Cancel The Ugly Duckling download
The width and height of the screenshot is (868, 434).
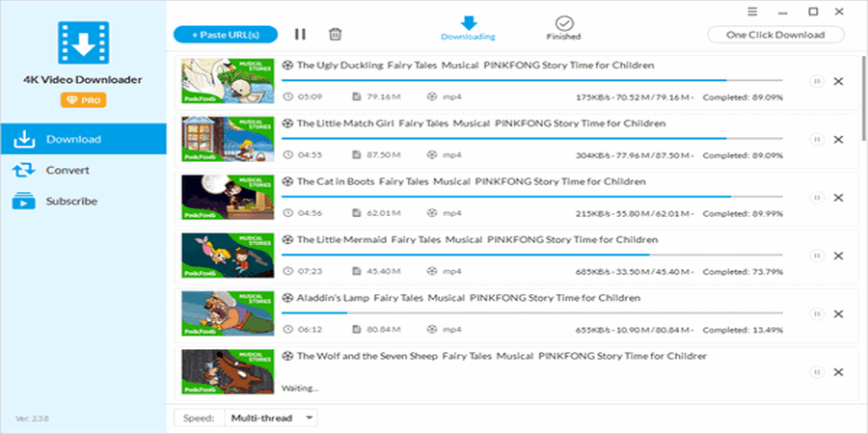(x=839, y=81)
